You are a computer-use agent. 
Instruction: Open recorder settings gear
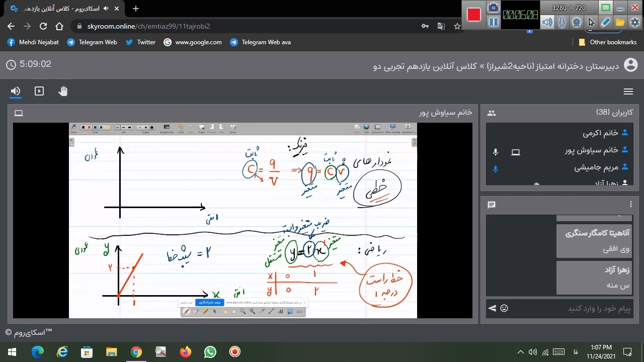(x=635, y=22)
